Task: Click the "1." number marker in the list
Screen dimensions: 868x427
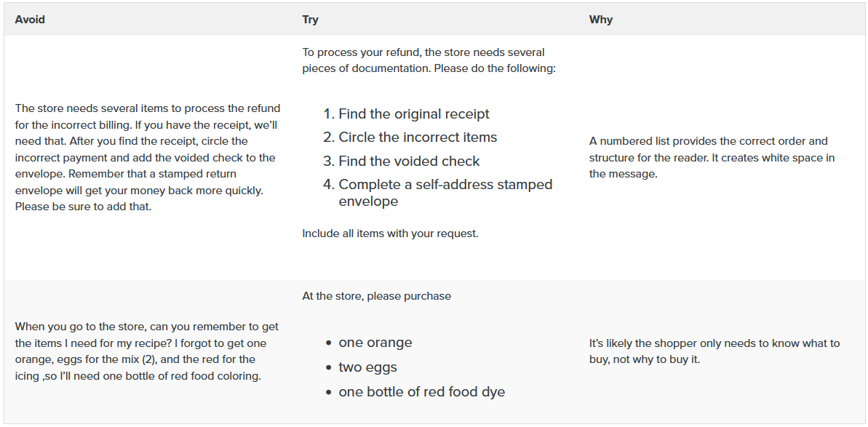Action: [329, 114]
